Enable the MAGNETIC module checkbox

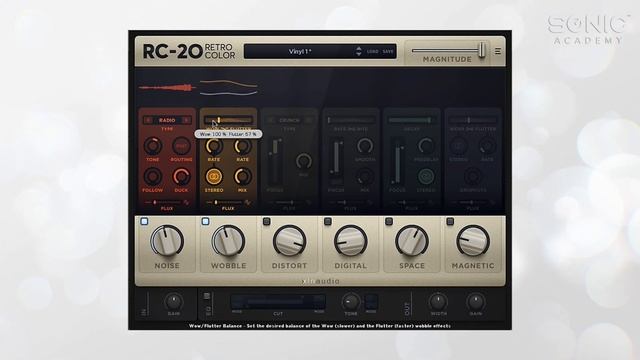(x=450, y=221)
